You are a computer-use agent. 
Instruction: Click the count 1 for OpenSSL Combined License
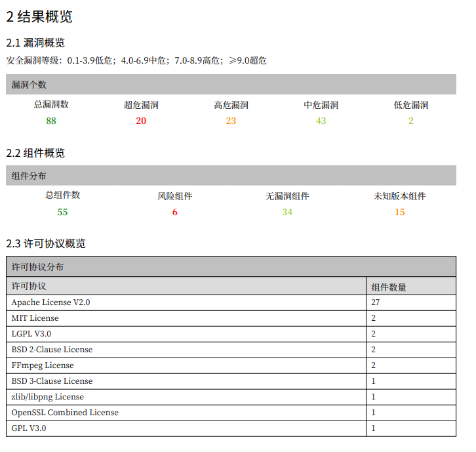[x=374, y=413]
